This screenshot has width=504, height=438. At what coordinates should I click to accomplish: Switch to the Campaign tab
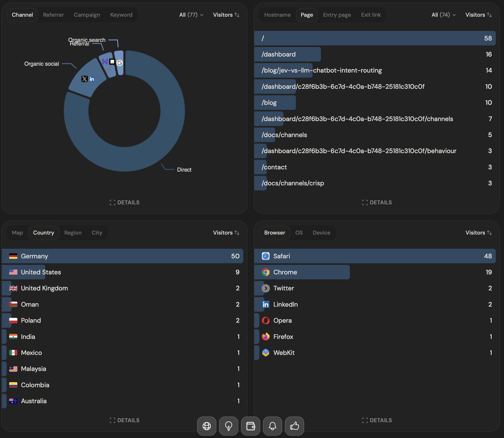click(x=87, y=15)
